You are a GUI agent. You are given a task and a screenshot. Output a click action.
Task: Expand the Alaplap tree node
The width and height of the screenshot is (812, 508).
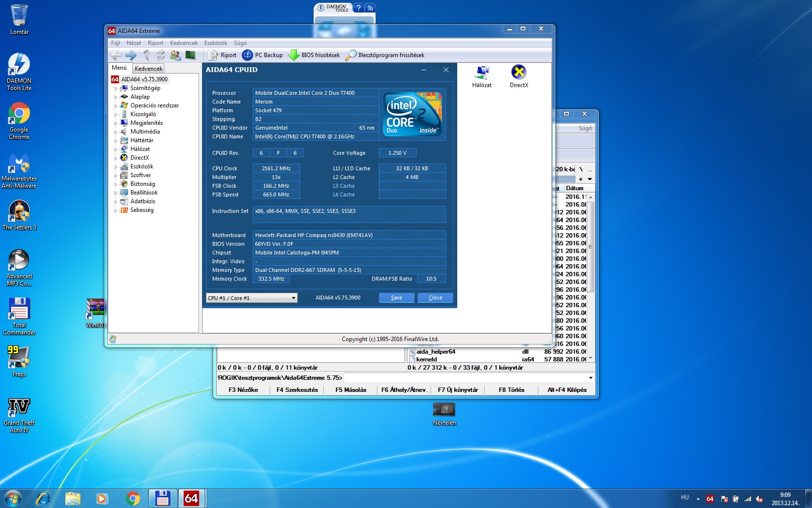pos(116,97)
